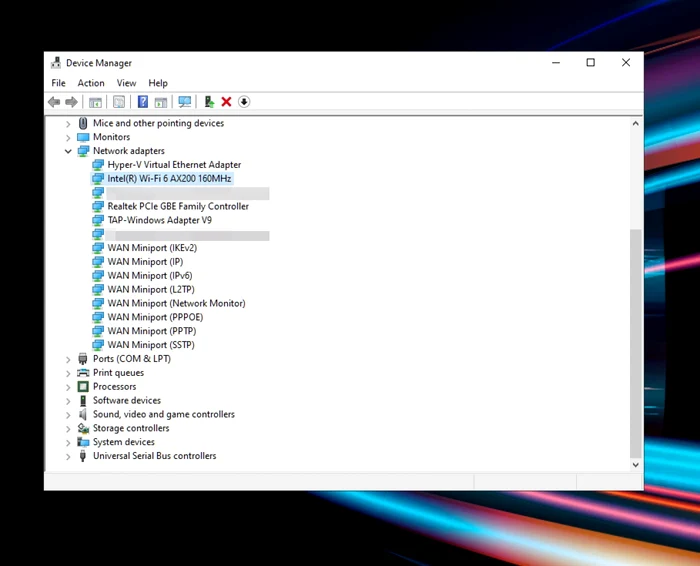Viewport: 700px width, 566px height.
Task: Select WAN Miniport (PPPOE)
Action: tap(155, 317)
